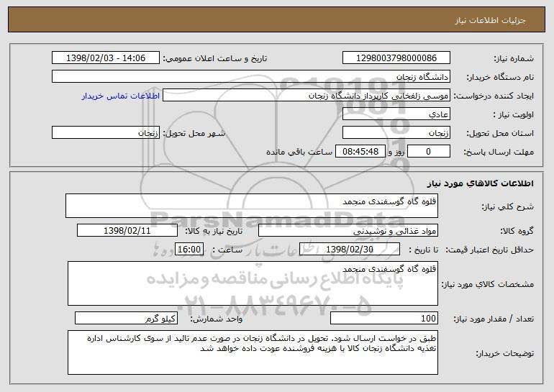Select the priority field 'عادي'

point(396,114)
